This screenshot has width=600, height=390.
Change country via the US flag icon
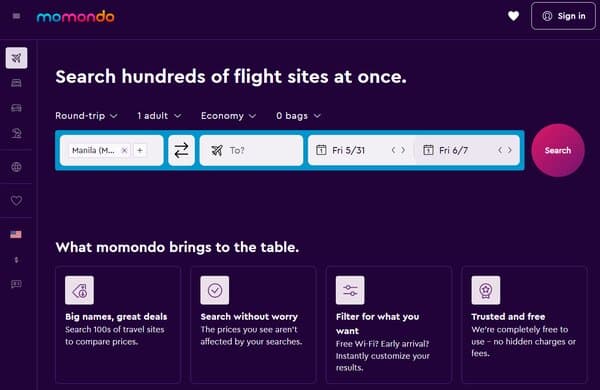16,234
